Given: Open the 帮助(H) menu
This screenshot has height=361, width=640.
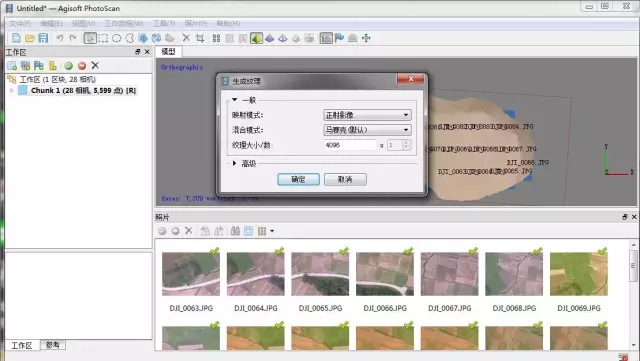Looking at the screenshot, I should pyautogui.click(x=228, y=24).
